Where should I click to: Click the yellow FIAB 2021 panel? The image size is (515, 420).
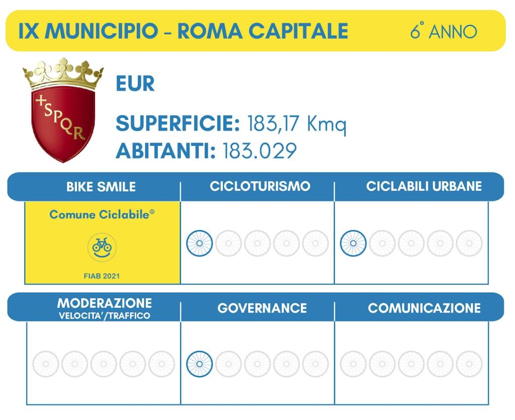(x=103, y=242)
